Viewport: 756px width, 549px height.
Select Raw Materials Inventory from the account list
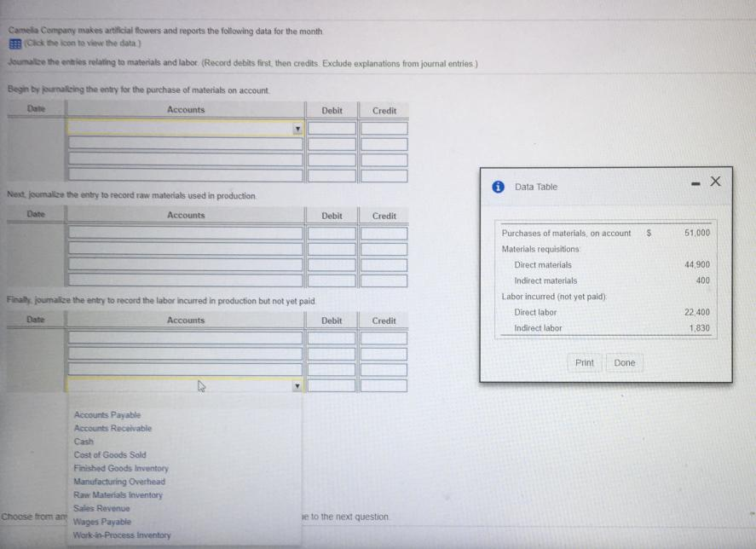(x=118, y=494)
